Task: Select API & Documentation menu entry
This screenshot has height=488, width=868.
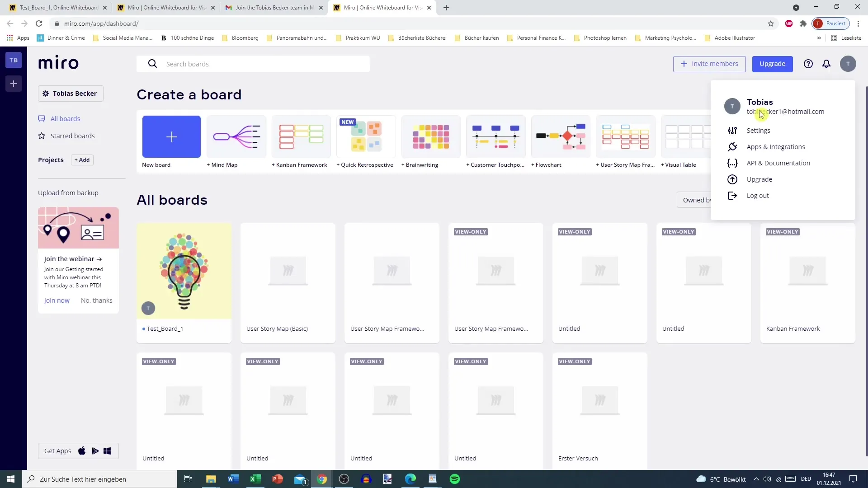Action: tap(778, 163)
